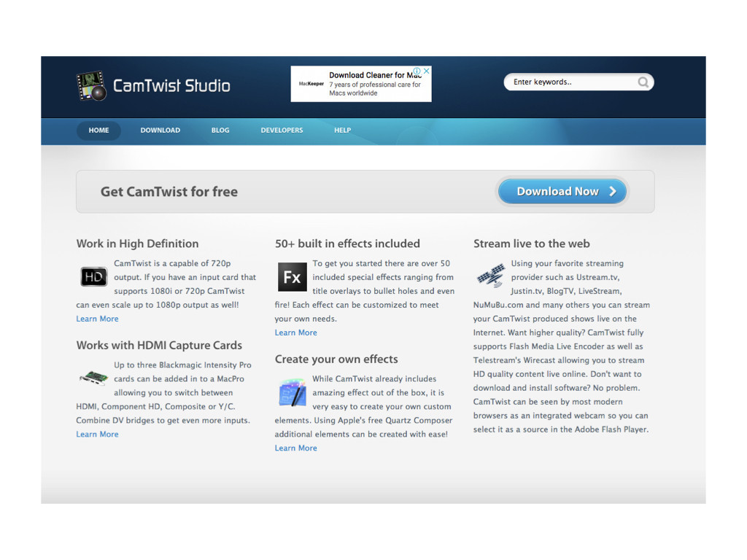Screen dimensions: 747x560
Task: Open the HELP menu item
Action: [x=342, y=131]
